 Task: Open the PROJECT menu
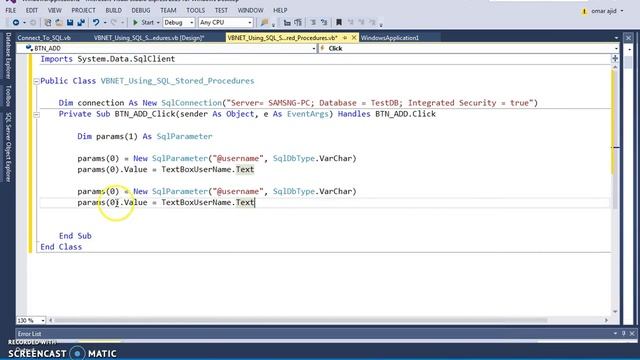83,10
